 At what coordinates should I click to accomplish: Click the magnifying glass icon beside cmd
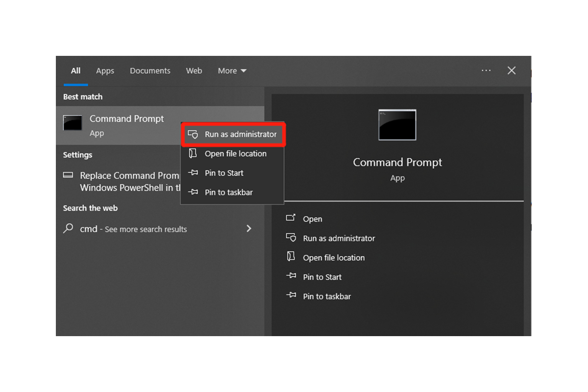68,229
